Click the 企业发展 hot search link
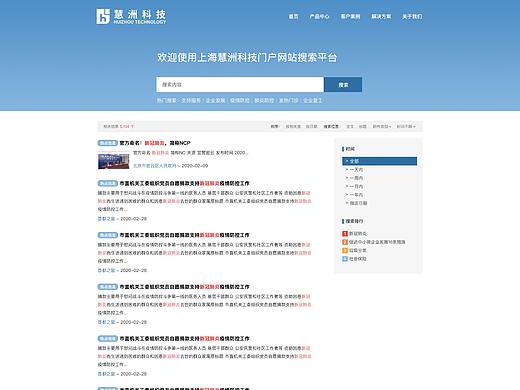The height and width of the screenshot is (390, 520). pyautogui.click(x=215, y=100)
